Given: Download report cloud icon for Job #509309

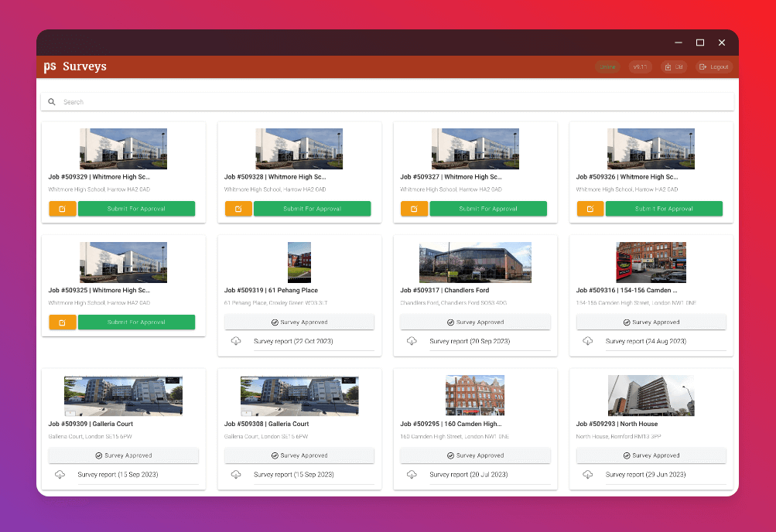Looking at the screenshot, I should point(60,475).
